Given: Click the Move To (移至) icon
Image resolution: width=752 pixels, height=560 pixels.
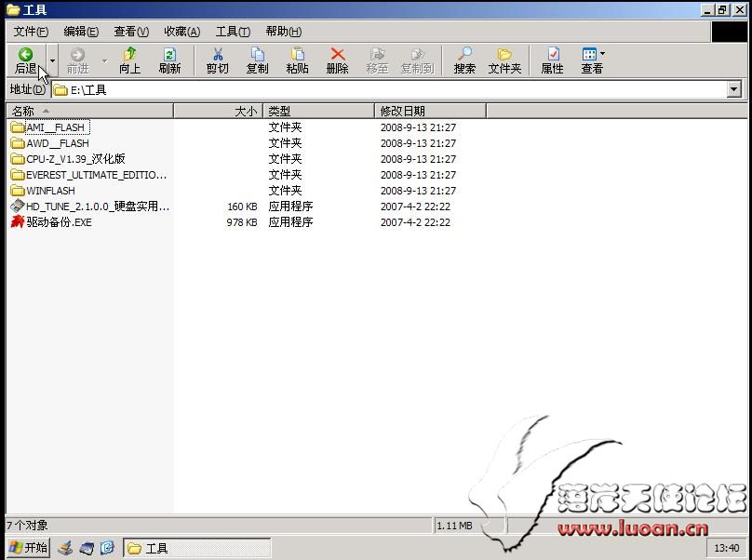Looking at the screenshot, I should (378, 54).
